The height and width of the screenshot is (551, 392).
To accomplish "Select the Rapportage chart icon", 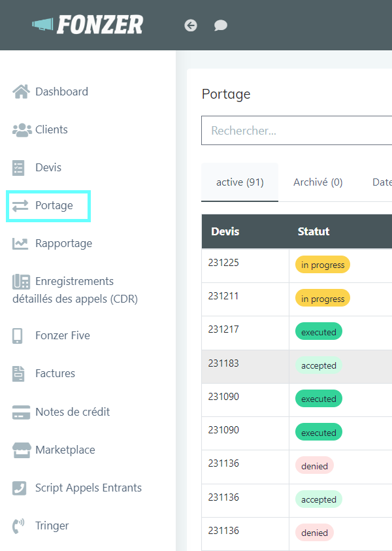I will (x=20, y=244).
